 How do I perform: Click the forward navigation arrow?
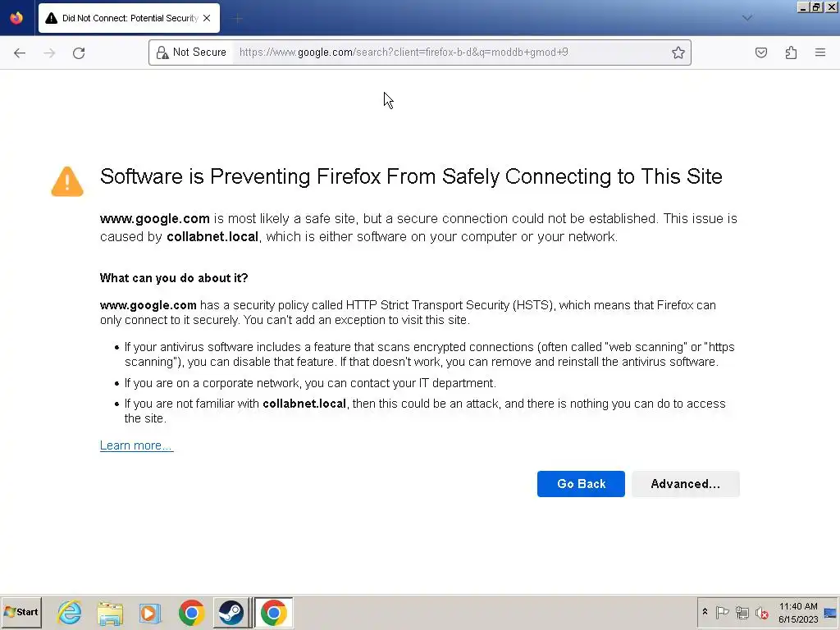click(x=49, y=52)
